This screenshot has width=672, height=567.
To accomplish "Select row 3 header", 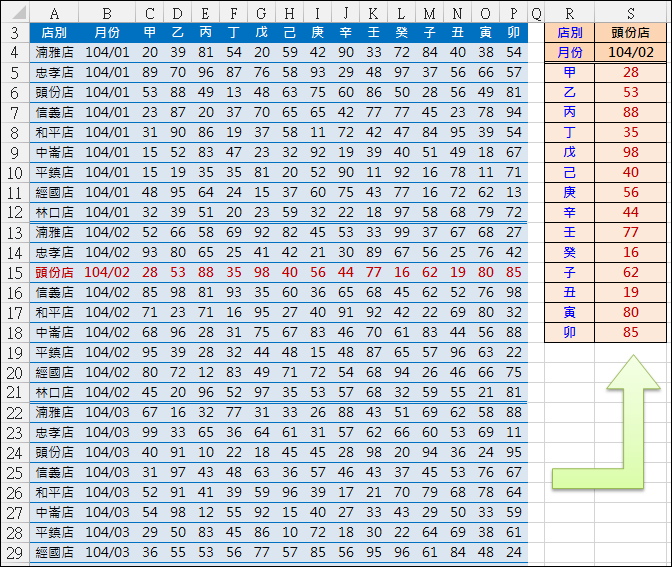I will click(x=15, y=33).
